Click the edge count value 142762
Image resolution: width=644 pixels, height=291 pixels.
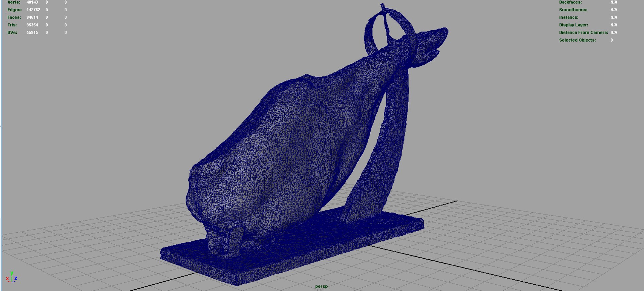click(x=33, y=10)
